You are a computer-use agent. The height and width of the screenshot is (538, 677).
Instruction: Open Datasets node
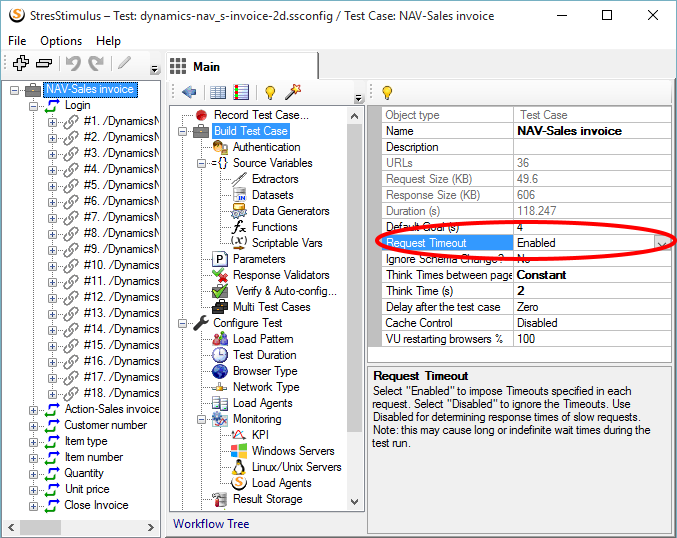pyautogui.click(x=272, y=195)
